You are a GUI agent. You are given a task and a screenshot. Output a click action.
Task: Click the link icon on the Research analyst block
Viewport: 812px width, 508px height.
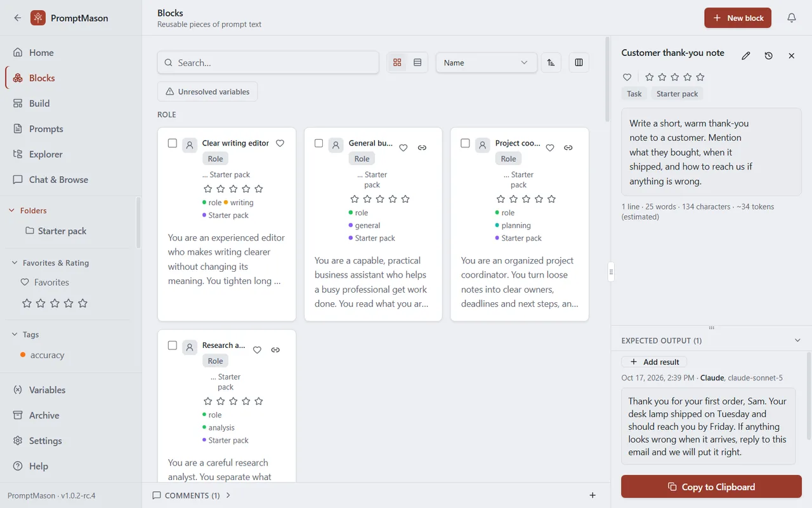pos(275,350)
